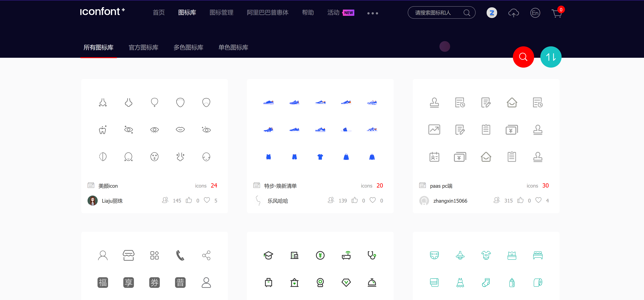Switch language with the En icon
This screenshot has width=644, height=300.
pyautogui.click(x=535, y=13)
